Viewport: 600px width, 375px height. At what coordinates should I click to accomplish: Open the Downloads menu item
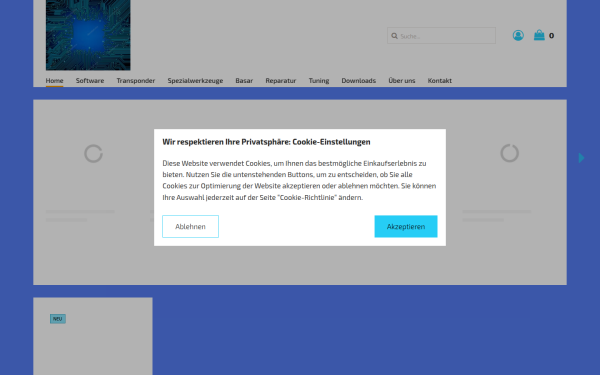tap(359, 80)
